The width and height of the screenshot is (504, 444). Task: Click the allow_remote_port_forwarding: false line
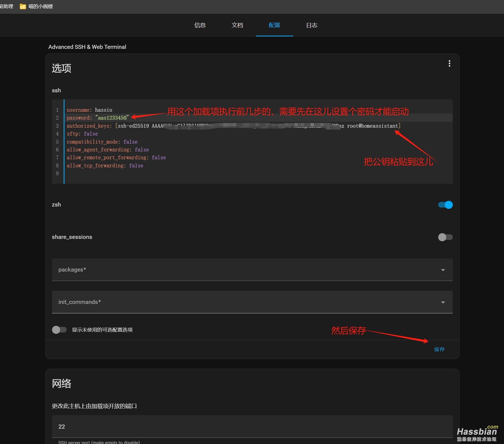click(116, 158)
